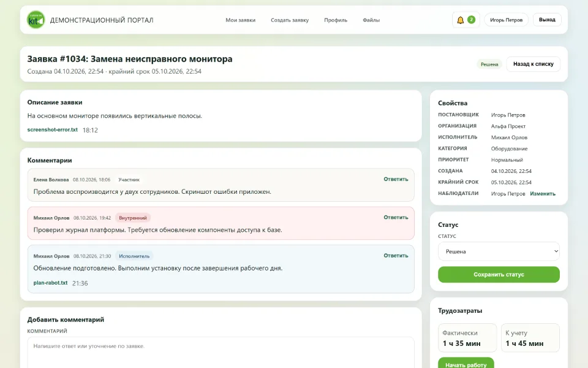Click the Участник tag label
Viewport: 588px width, 368px height.
coord(129,180)
